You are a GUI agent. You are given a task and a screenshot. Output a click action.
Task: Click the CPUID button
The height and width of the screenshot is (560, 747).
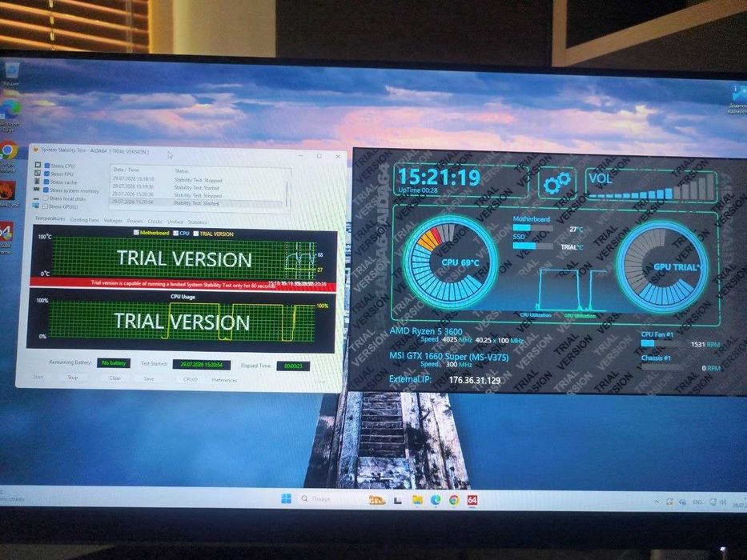click(x=190, y=379)
